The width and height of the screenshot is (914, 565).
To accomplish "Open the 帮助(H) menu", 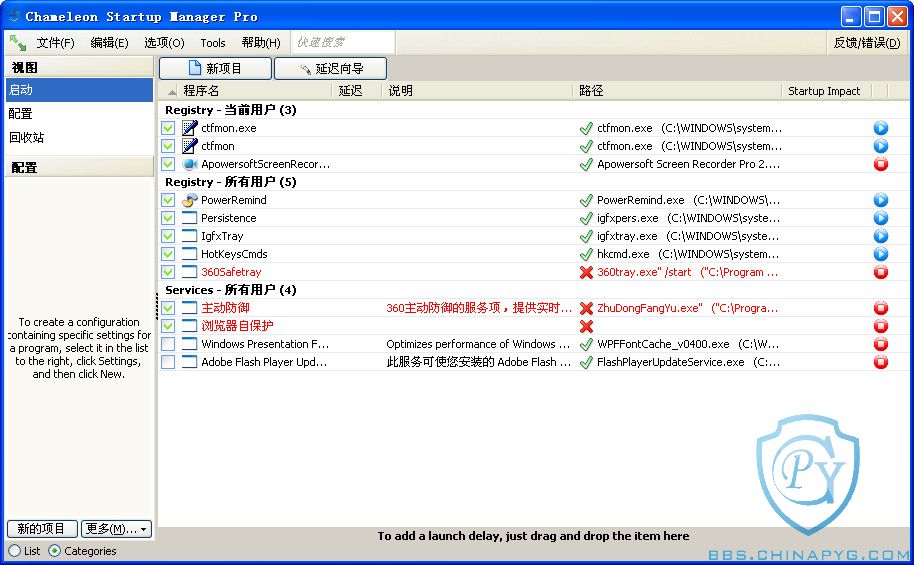I will (x=261, y=43).
